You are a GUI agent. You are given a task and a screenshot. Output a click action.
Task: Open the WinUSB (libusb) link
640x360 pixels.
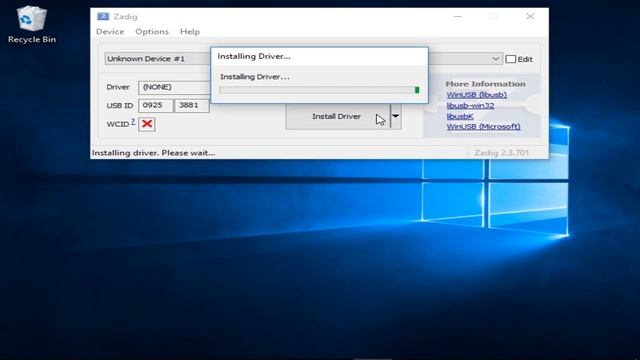476,95
